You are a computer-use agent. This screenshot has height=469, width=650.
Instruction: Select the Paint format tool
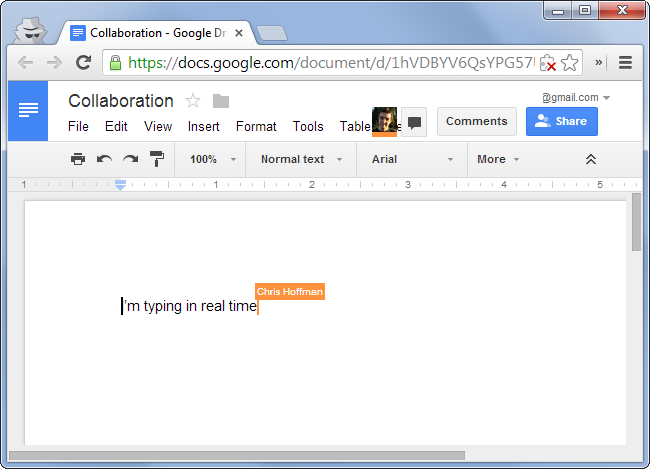coord(157,159)
